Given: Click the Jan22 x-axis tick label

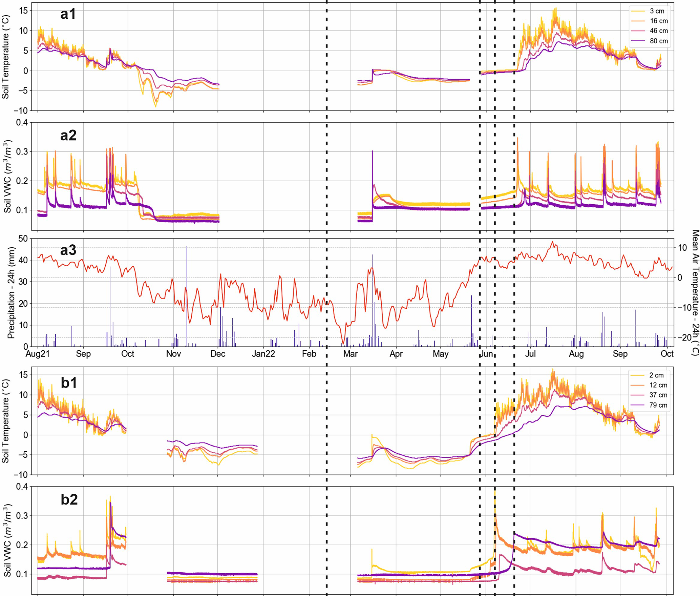Looking at the screenshot, I should coord(263,354).
